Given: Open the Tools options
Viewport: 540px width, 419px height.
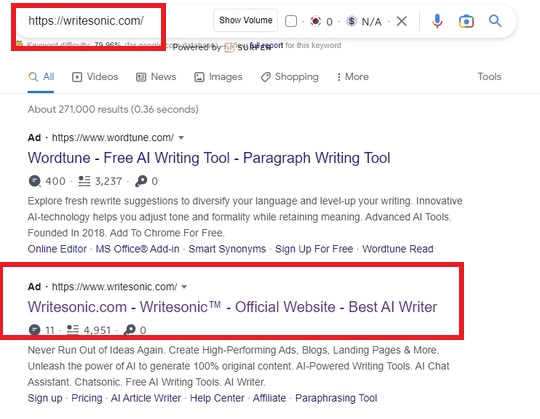Looking at the screenshot, I should click(489, 76).
